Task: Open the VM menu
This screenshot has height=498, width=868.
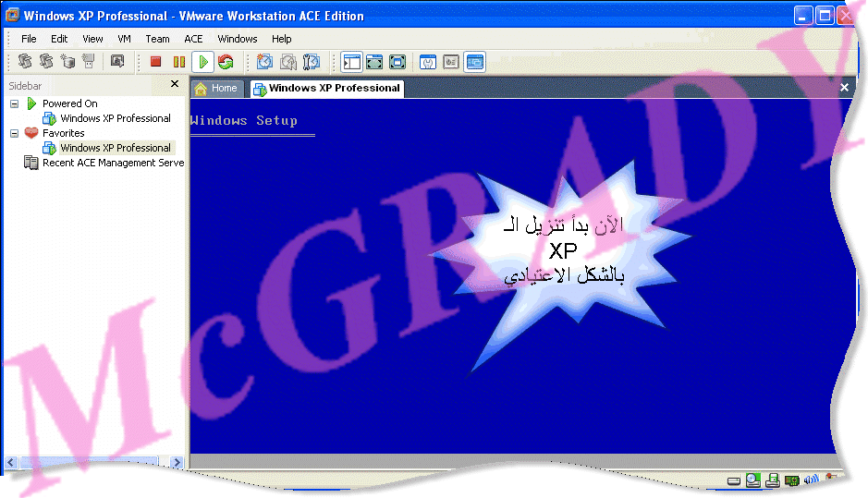Action: pos(125,39)
